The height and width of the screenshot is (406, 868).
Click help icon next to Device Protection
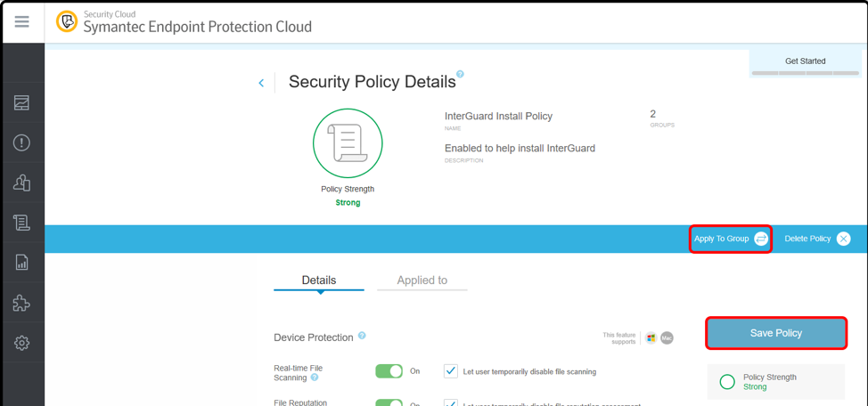tap(362, 335)
